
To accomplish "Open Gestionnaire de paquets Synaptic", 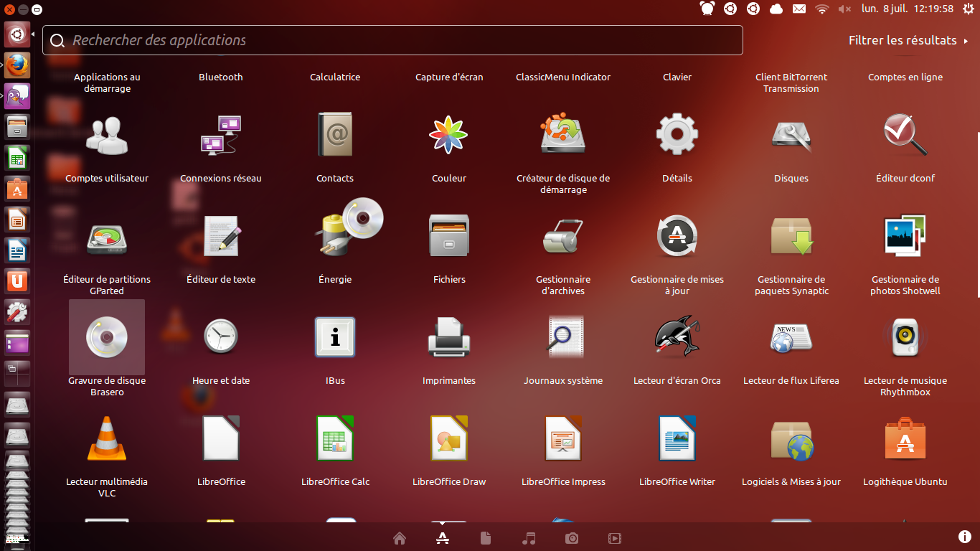I will pyautogui.click(x=791, y=236).
